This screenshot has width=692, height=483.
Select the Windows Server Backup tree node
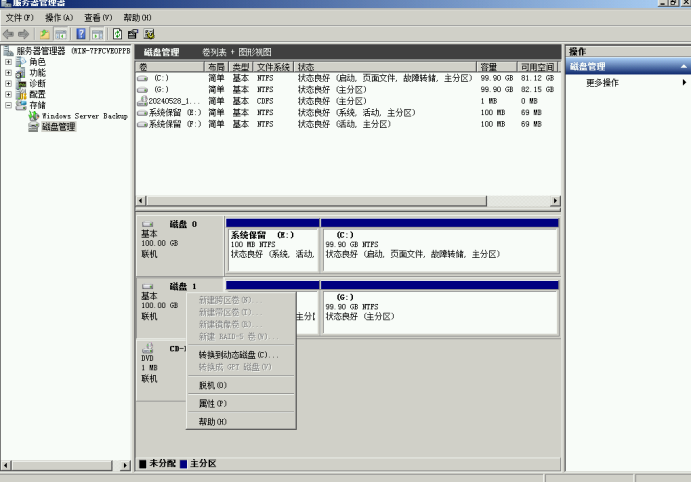coord(84,116)
